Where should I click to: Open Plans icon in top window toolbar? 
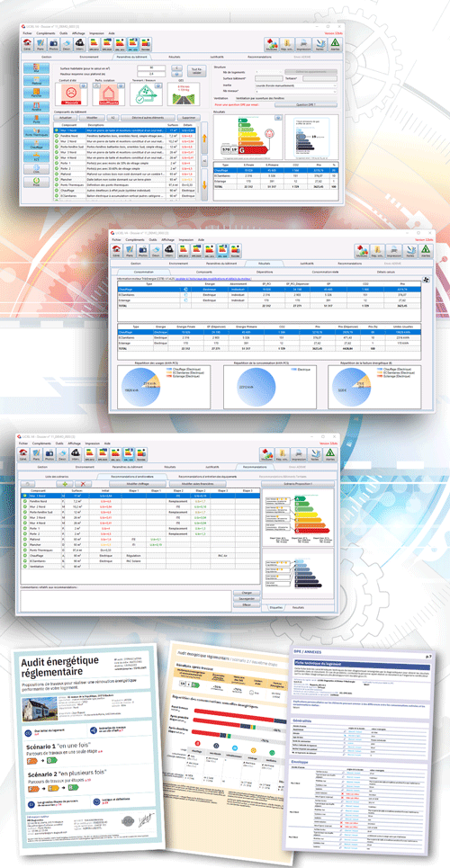[40, 44]
